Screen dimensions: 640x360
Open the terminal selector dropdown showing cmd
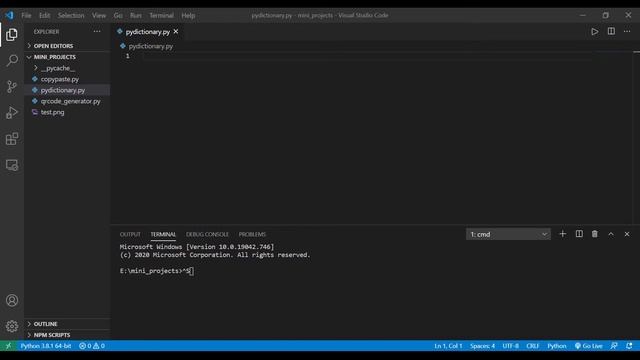508,234
